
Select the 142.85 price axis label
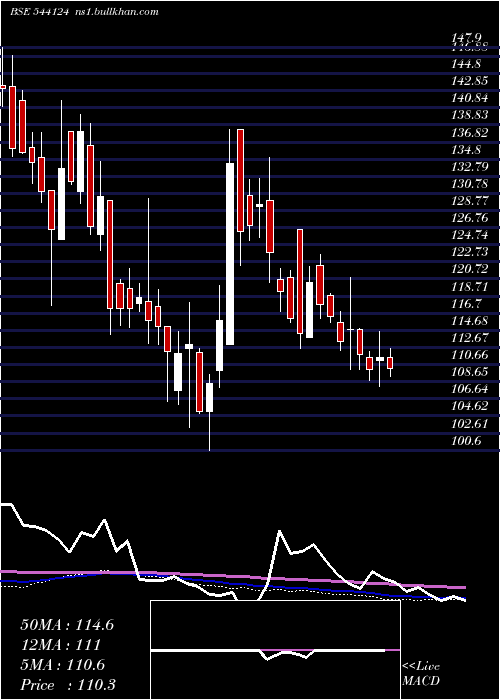470,81
